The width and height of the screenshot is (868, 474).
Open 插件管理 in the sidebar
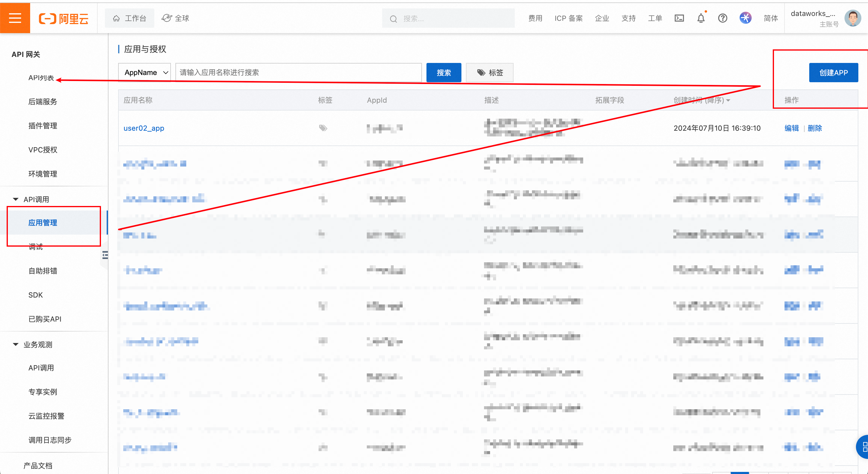43,126
